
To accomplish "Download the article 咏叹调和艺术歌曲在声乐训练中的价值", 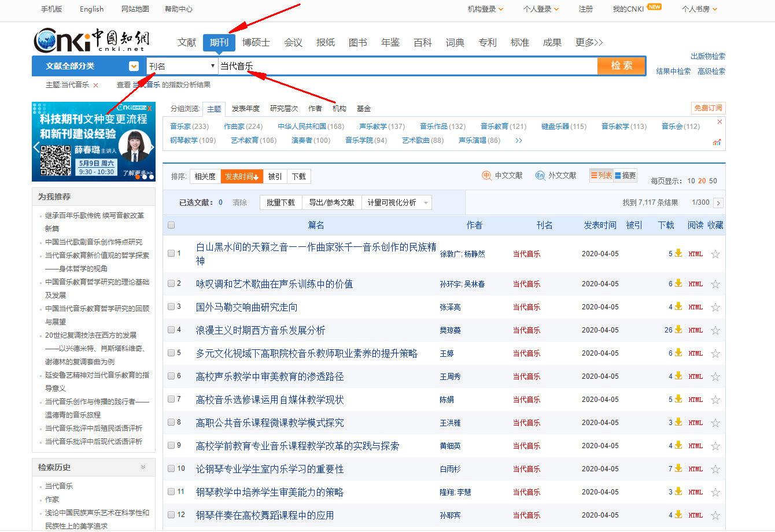I will (678, 283).
